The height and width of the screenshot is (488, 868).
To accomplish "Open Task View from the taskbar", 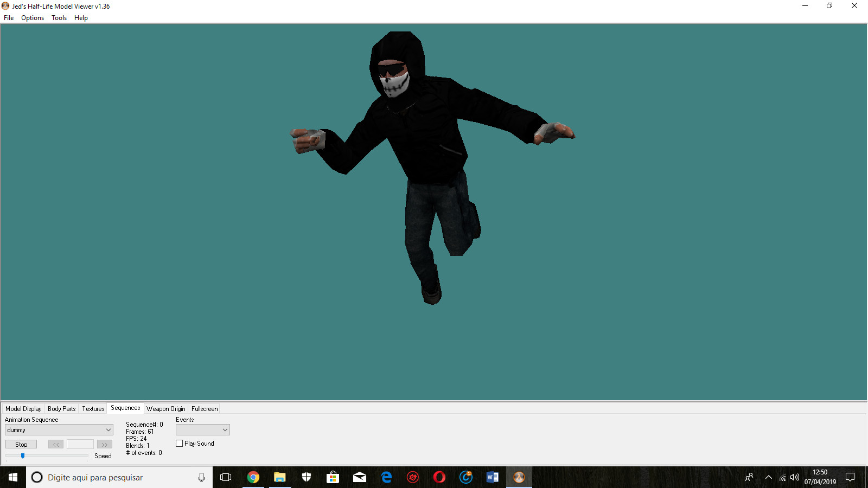I will pyautogui.click(x=225, y=477).
